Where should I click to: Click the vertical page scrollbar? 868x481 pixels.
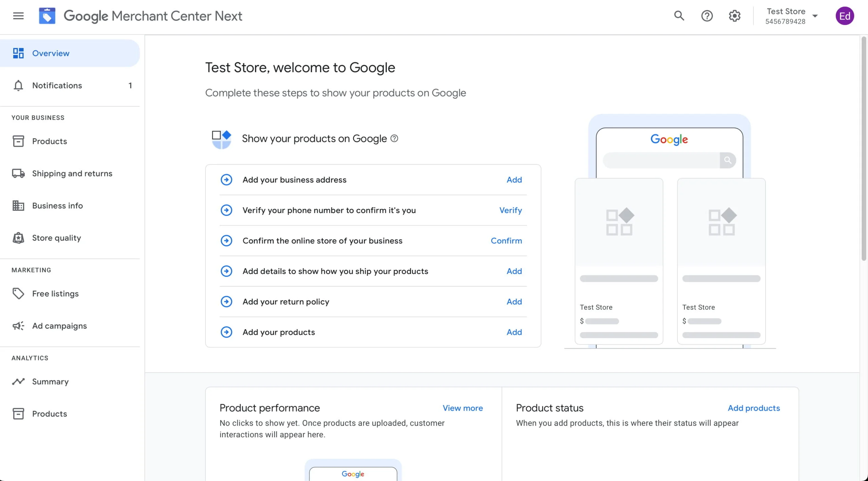click(x=864, y=149)
